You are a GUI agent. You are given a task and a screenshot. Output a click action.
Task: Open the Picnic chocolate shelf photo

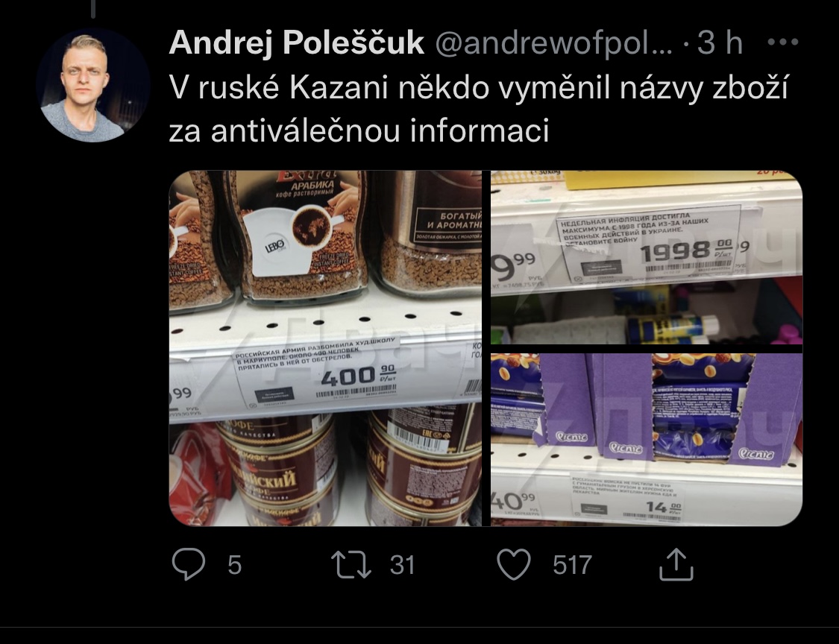pos(647,440)
